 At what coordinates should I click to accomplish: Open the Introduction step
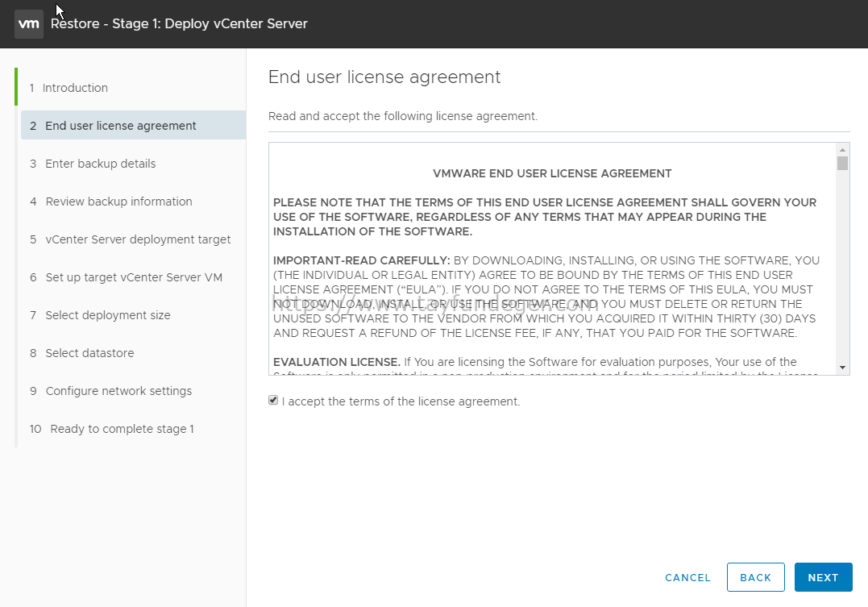69,88
